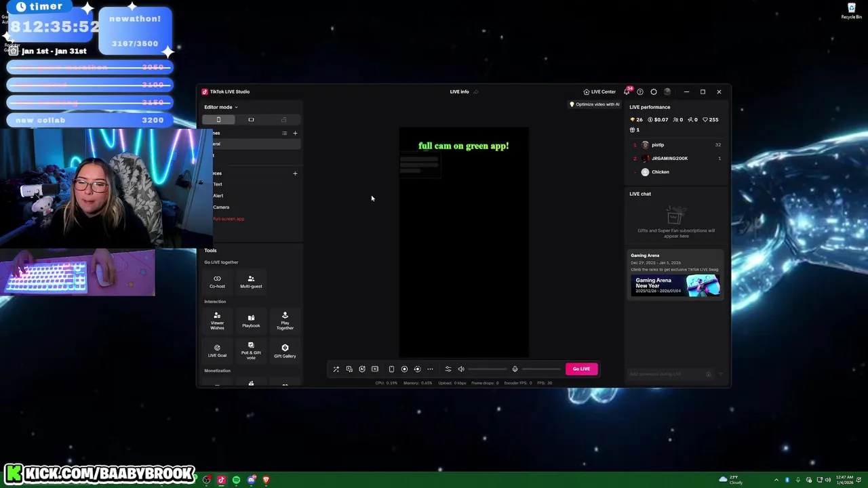Open the scenes list view icon
868x488 pixels.
pos(284,134)
